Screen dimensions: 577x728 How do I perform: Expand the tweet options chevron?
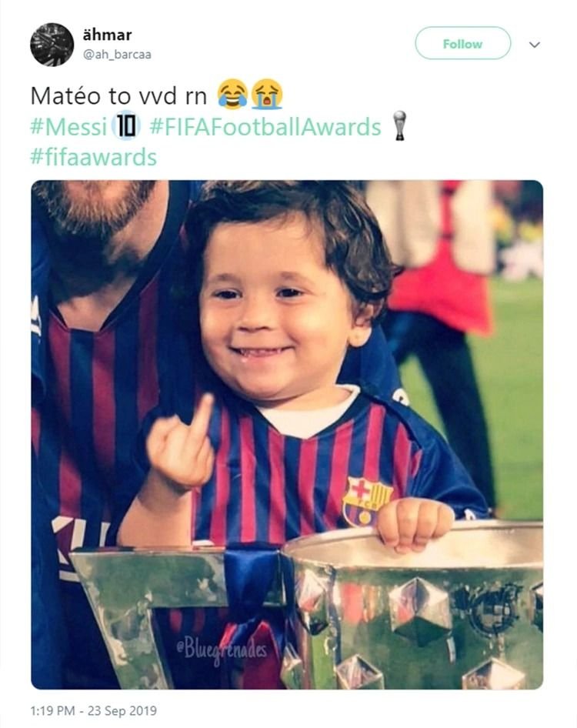tap(535, 45)
